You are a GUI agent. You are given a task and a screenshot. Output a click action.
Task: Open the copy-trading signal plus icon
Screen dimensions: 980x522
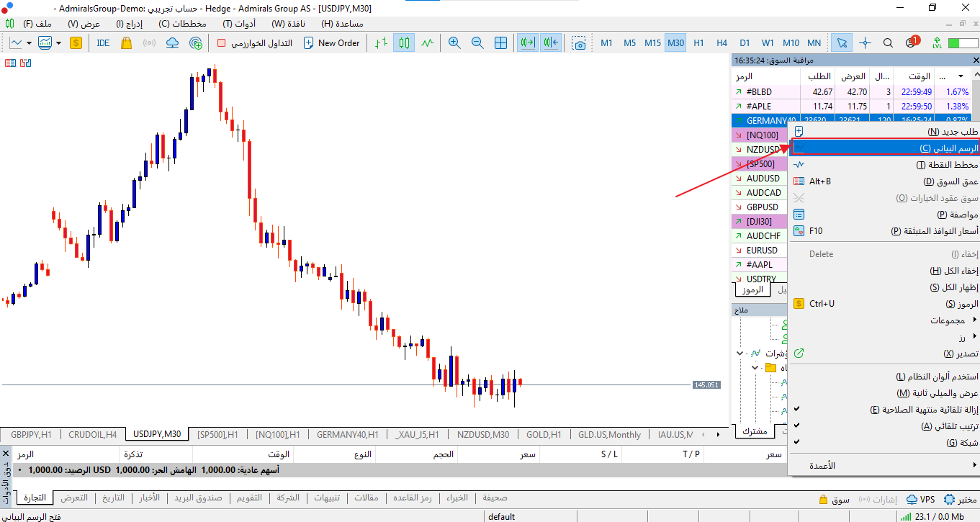(x=196, y=43)
